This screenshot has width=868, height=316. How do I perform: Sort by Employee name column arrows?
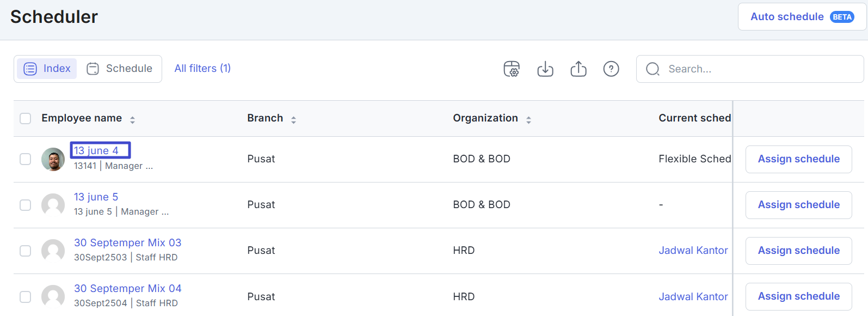(132, 119)
